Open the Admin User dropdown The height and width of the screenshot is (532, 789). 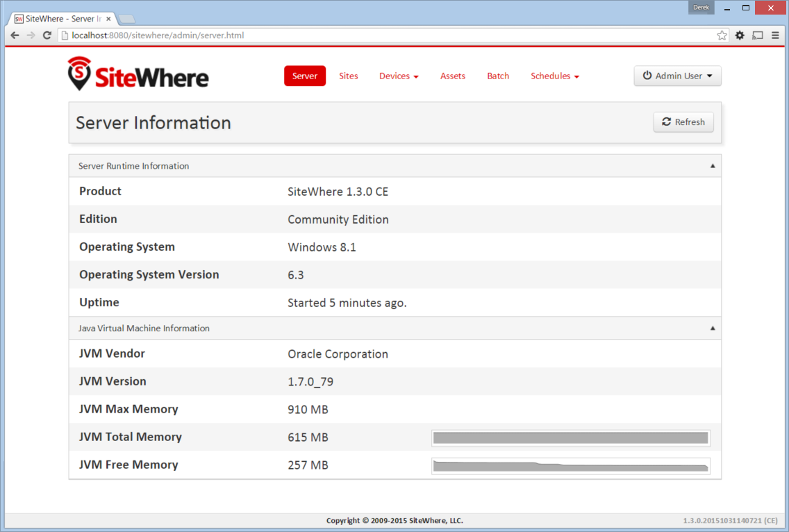pos(677,76)
